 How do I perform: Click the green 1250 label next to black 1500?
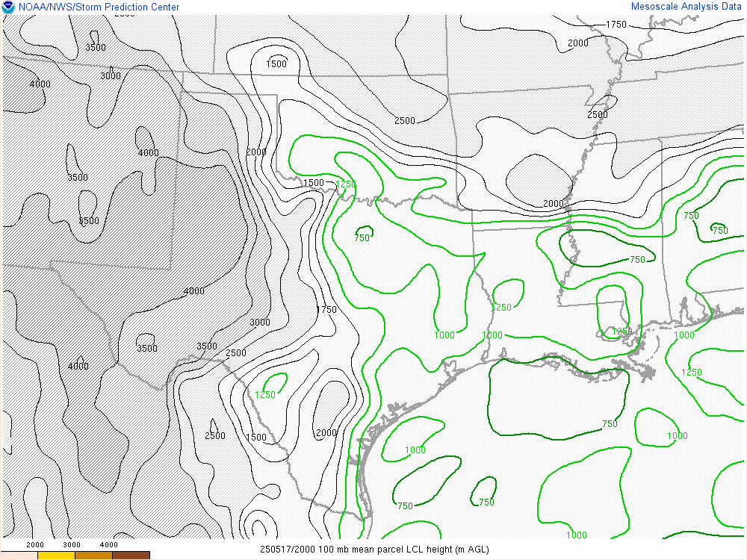346,184
